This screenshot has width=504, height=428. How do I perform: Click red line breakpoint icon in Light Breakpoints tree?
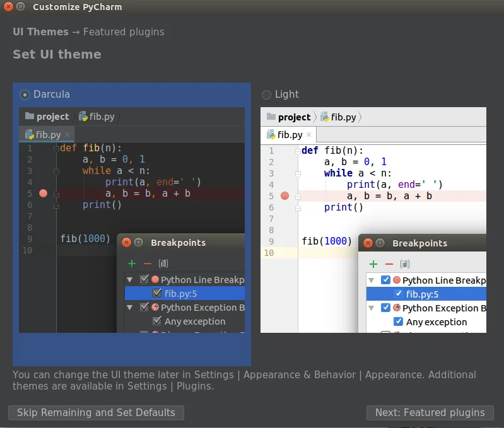point(397,280)
